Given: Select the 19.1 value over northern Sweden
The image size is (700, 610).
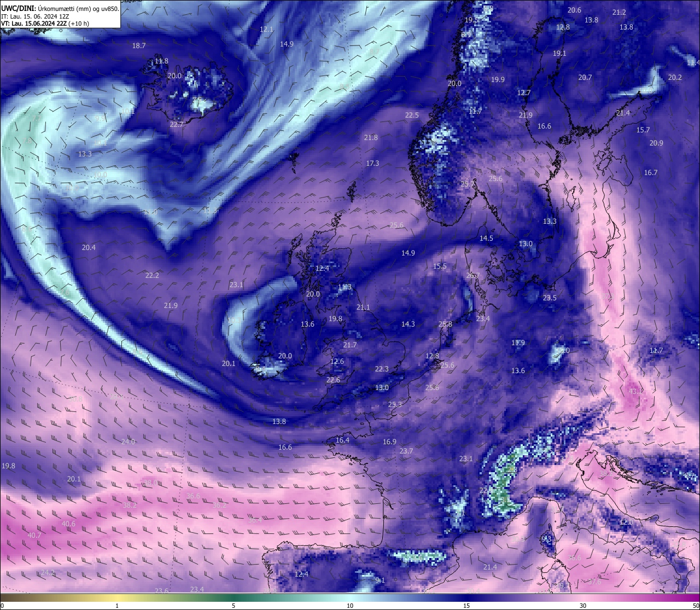Looking at the screenshot, I should point(559,54).
